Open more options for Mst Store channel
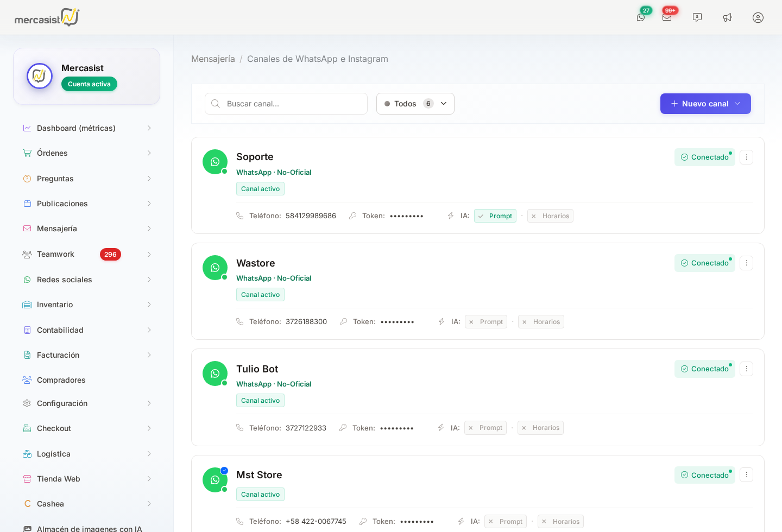 [x=746, y=474]
